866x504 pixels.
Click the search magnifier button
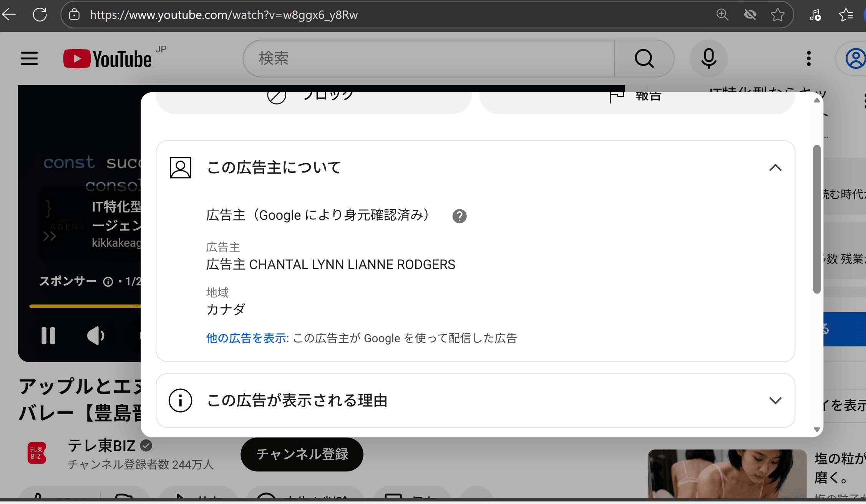(x=644, y=58)
